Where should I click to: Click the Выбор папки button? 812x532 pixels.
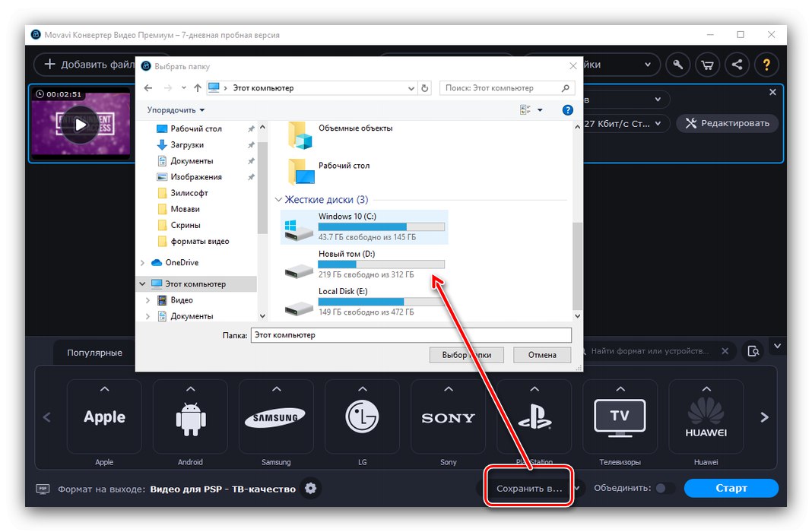coord(467,355)
